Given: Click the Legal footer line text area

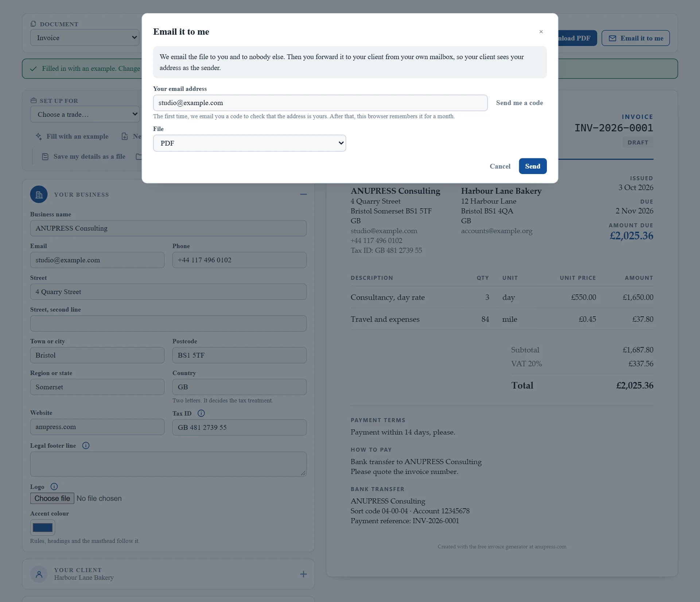Looking at the screenshot, I should click(x=168, y=464).
